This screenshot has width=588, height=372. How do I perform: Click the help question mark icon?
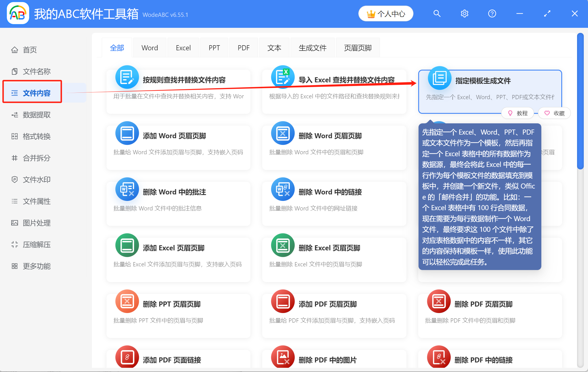492,13
